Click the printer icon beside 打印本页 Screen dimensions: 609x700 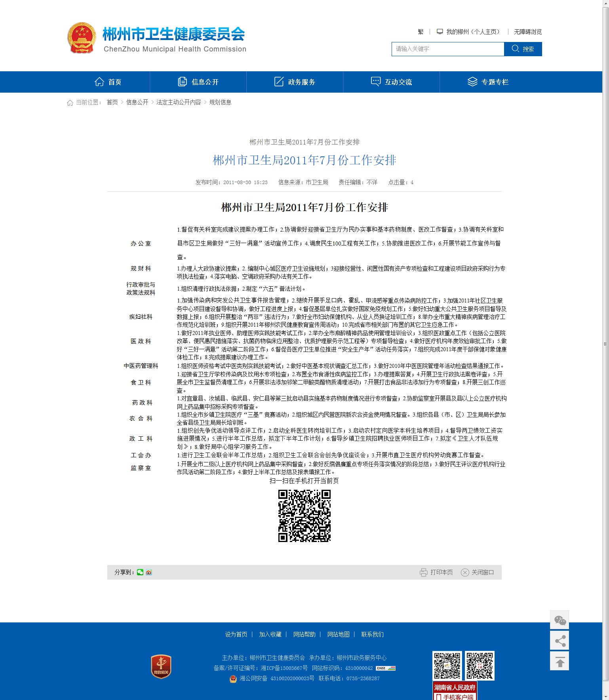tap(424, 573)
